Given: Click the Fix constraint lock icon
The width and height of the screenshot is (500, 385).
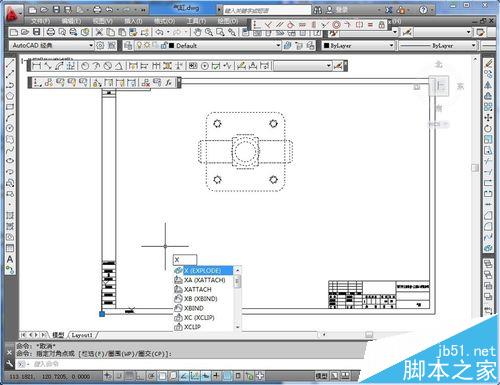Looking at the screenshot, I should tap(382, 25).
